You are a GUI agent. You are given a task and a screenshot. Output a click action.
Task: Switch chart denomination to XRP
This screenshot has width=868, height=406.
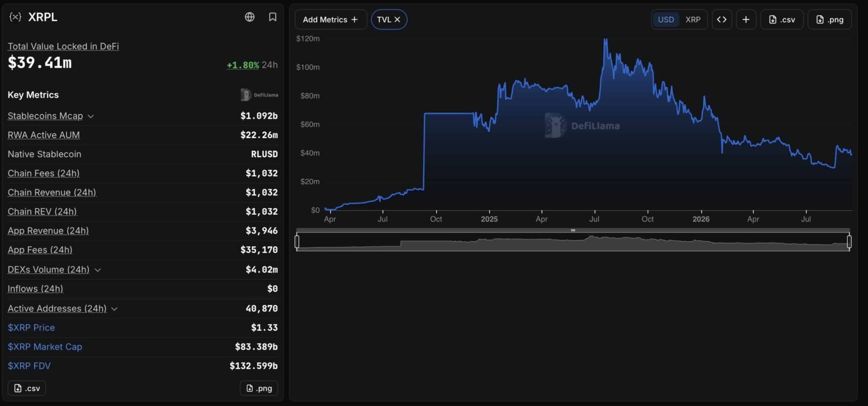click(x=693, y=19)
